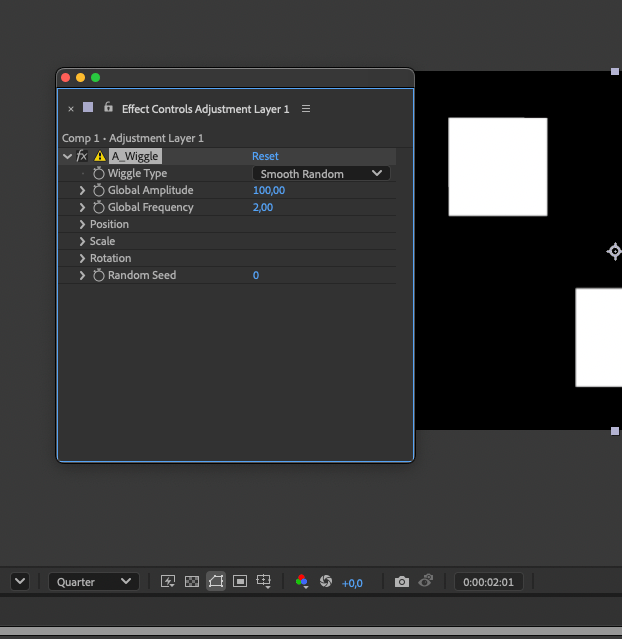Click the Reset Exposure aperture icon
The image size is (622, 639).
(x=326, y=581)
